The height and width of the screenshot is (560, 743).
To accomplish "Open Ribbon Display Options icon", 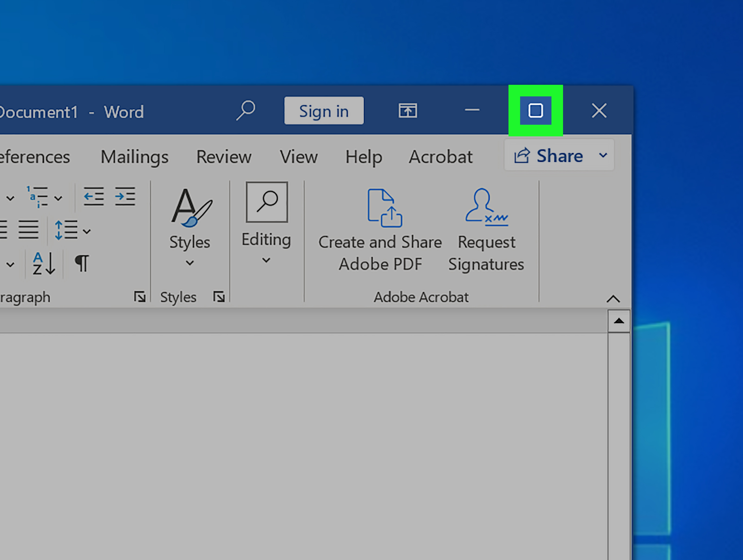I will click(x=408, y=111).
